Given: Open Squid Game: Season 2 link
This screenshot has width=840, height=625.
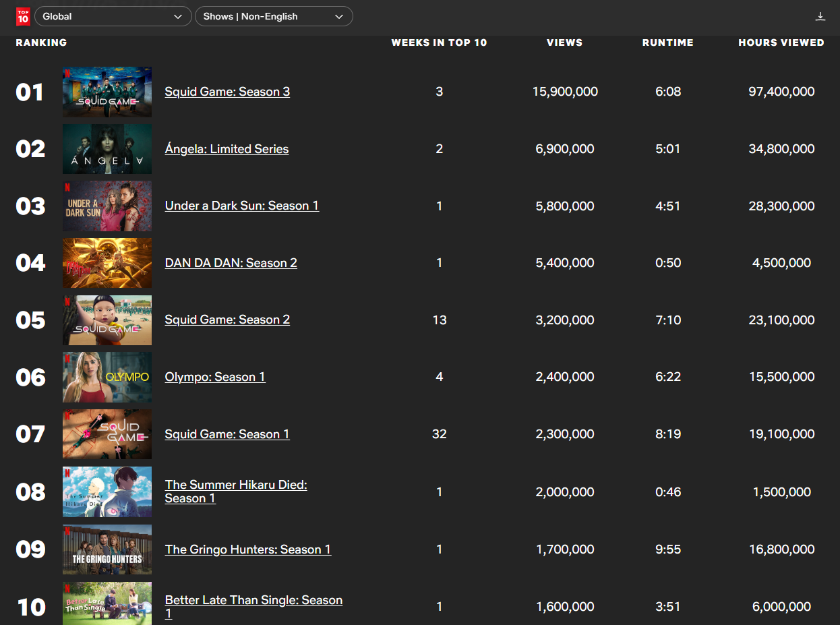Looking at the screenshot, I should (227, 320).
